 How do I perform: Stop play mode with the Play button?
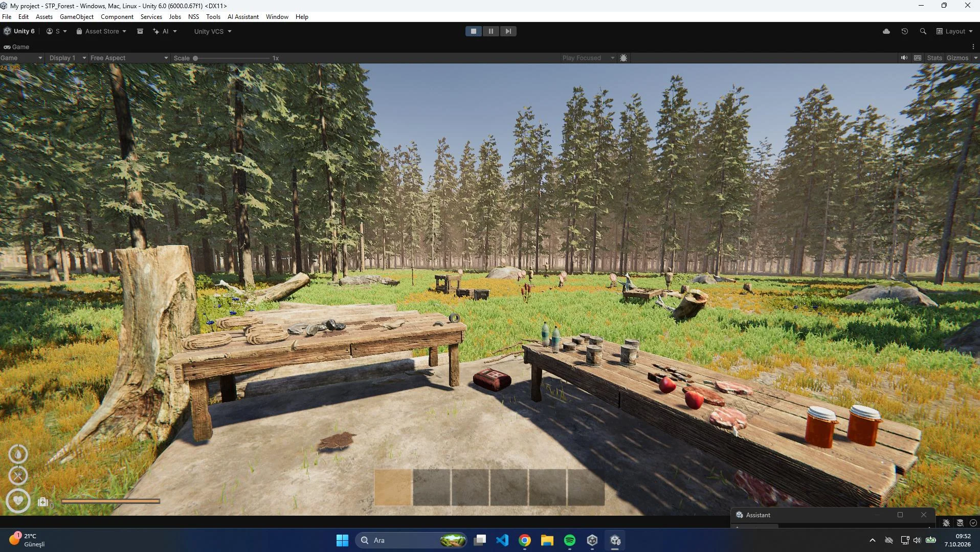click(473, 31)
